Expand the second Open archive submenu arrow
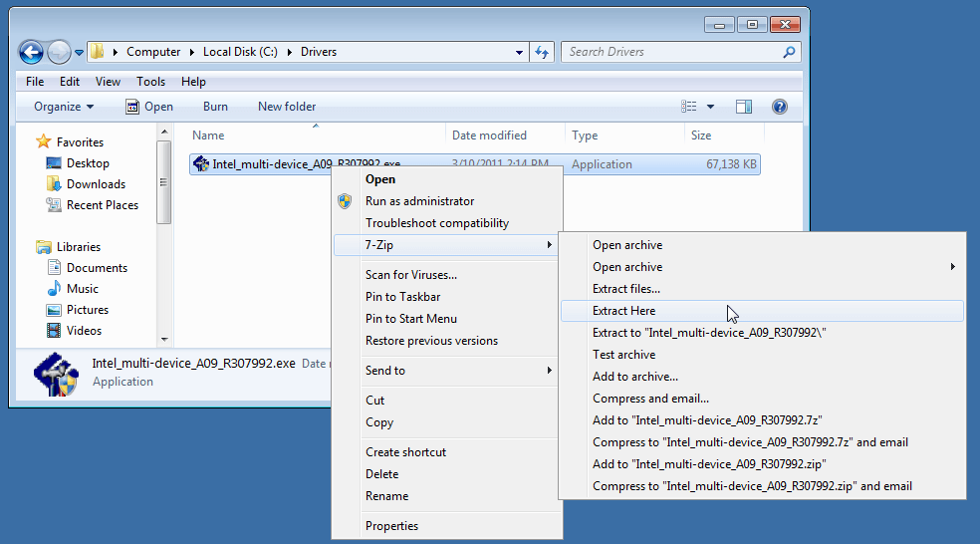This screenshot has height=544, width=980. pyautogui.click(x=952, y=267)
